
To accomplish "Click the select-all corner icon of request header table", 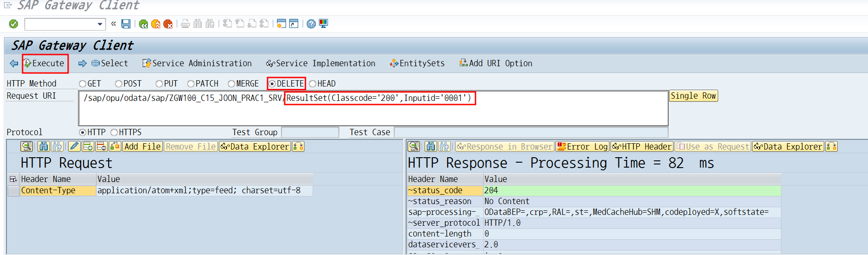I will 13,179.
